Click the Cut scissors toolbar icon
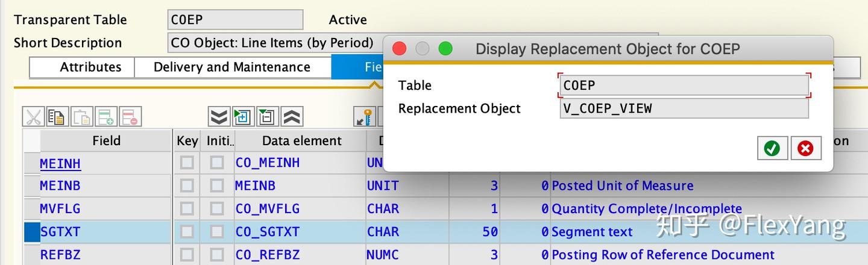 click(34, 116)
